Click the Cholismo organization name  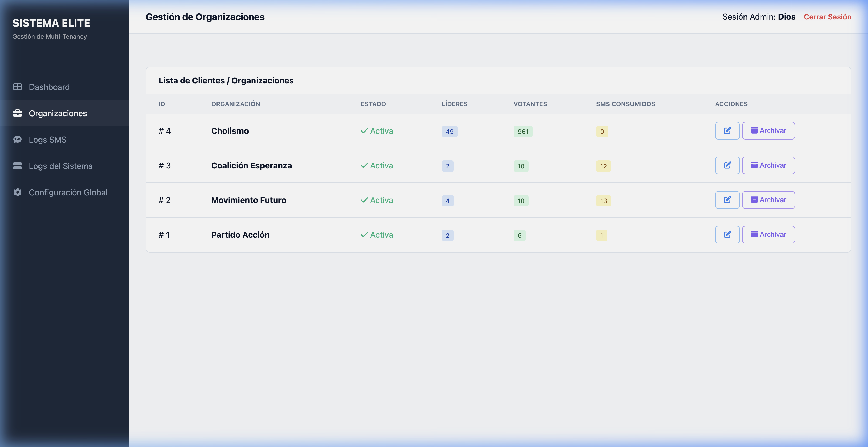point(230,131)
